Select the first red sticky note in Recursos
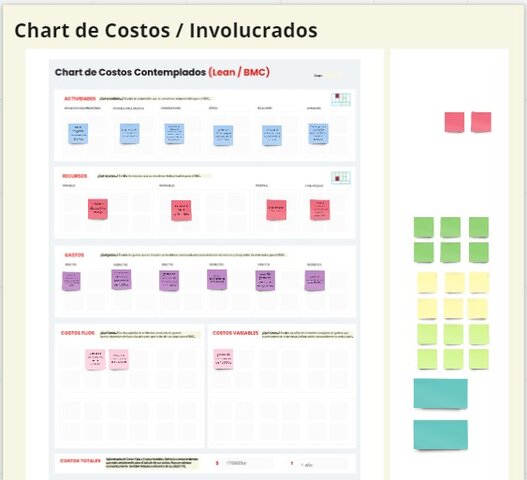The image size is (527, 480). coord(98,209)
